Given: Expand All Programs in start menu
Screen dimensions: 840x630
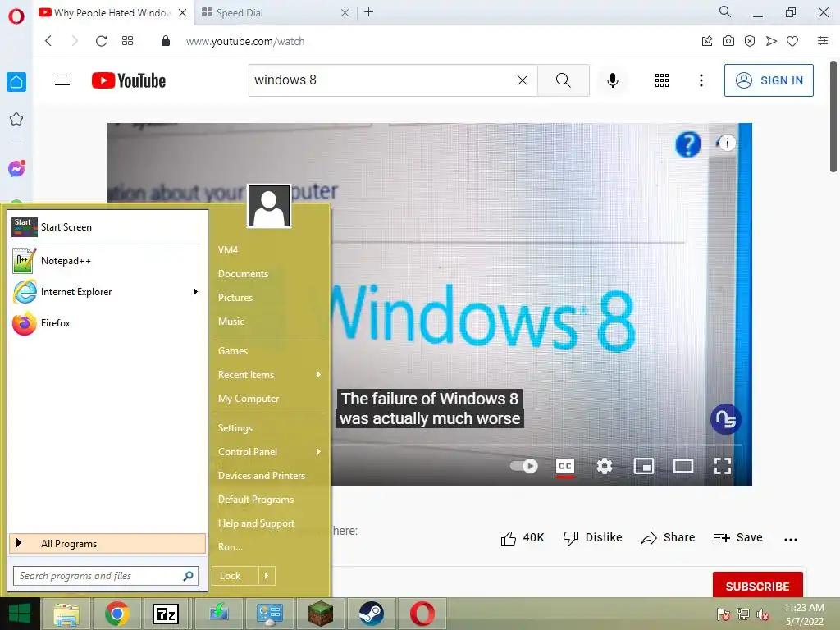Looking at the screenshot, I should tap(107, 543).
